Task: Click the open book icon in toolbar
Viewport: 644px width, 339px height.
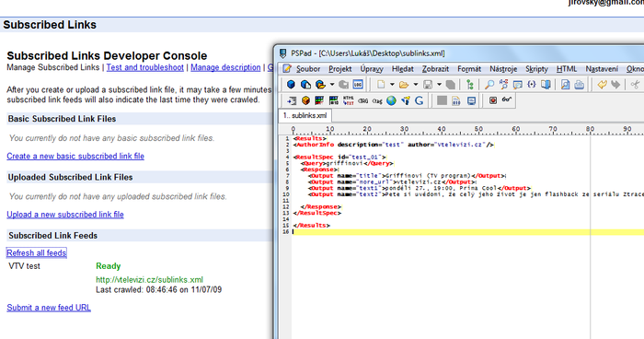Action: tap(546, 85)
